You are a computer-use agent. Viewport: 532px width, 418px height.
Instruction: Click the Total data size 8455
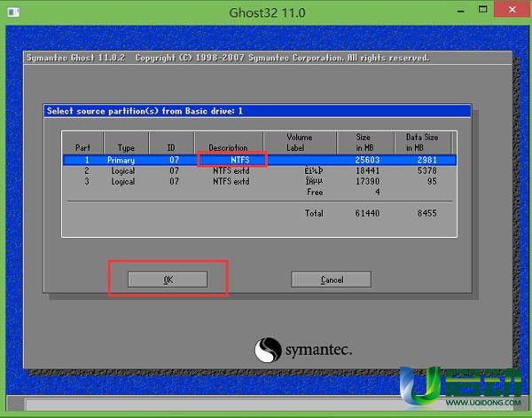coord(426,213)
